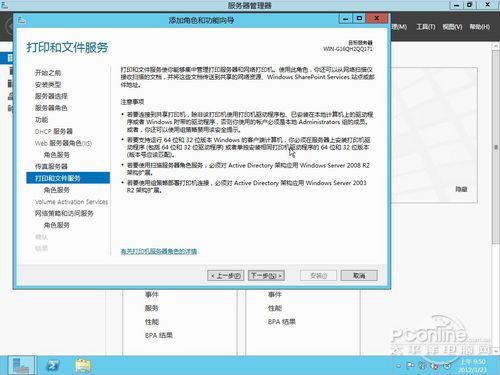Screen dimensions: 500x375
Task: Open DHCP 服务器 wizard page
Action: click(54, 131)
